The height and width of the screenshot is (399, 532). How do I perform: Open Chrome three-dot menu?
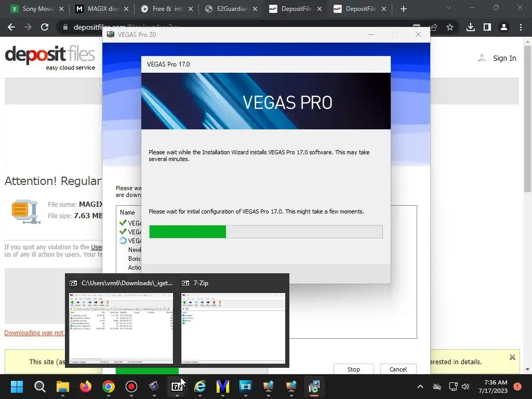521,27
